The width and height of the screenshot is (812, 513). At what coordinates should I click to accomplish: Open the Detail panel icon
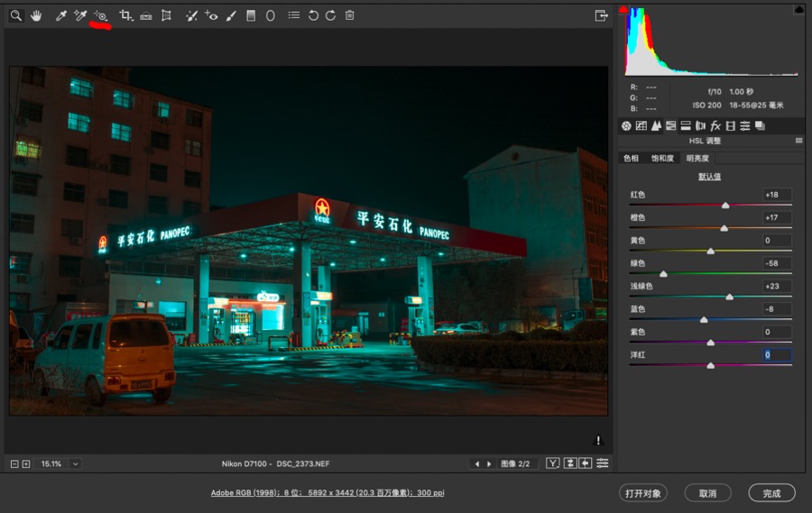point(656,125)
